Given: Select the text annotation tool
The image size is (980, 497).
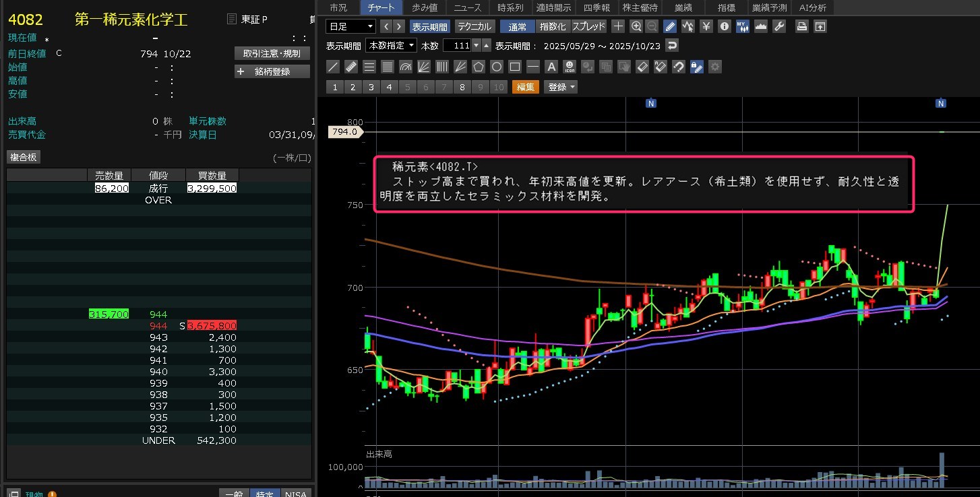Looking at the screenshot, I should pyautogui.click(x=551, y=67).
